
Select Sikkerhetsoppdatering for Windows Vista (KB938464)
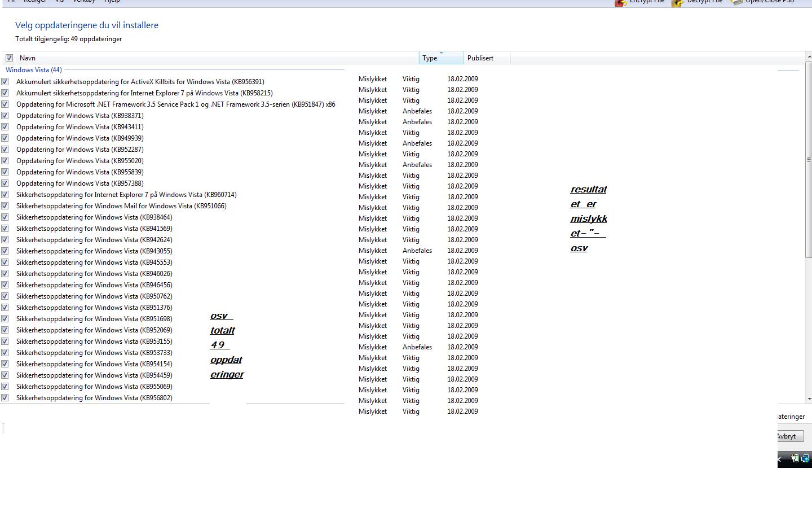(x=94, y=217)
